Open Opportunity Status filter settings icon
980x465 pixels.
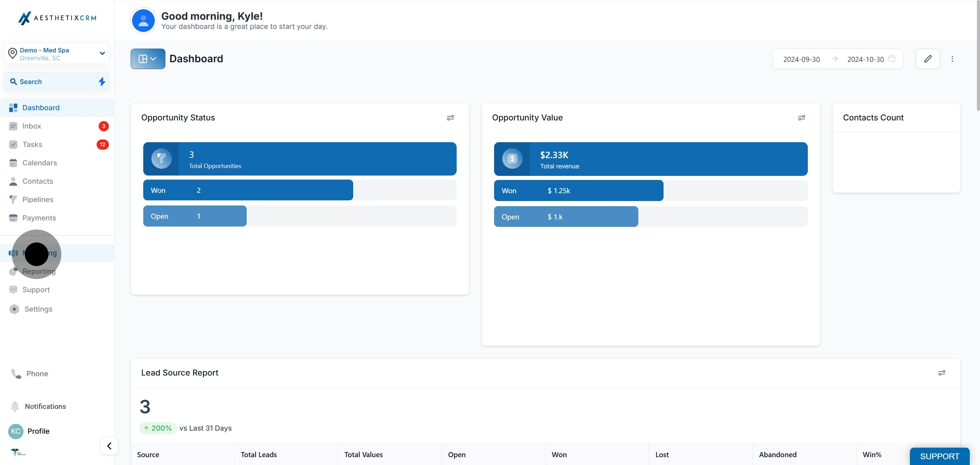tap(451, 118)
